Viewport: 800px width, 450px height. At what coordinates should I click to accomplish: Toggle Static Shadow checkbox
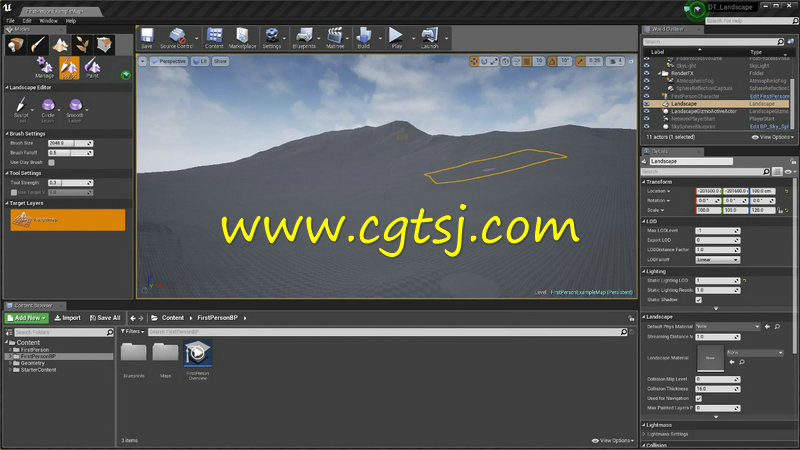pyautogui.click(x=698, y=300)
